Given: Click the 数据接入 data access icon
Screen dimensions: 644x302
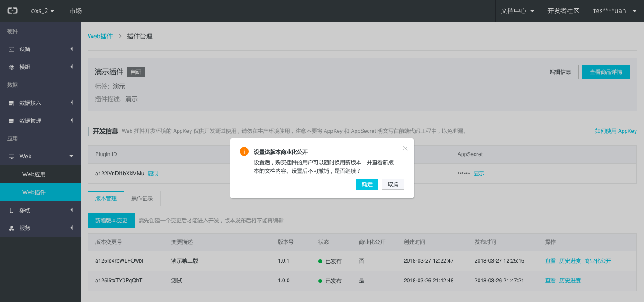Looking at the screenshot, I should point(12,103).
